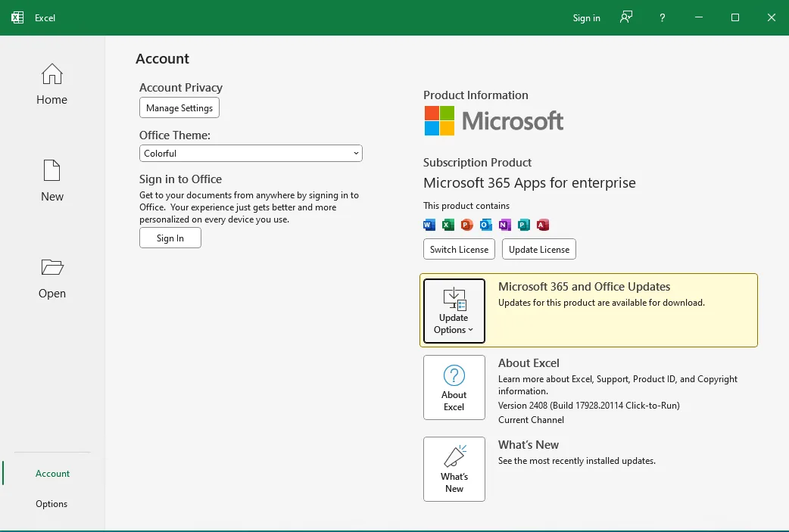Open Help via the question mark icon

tap(663, 17)
